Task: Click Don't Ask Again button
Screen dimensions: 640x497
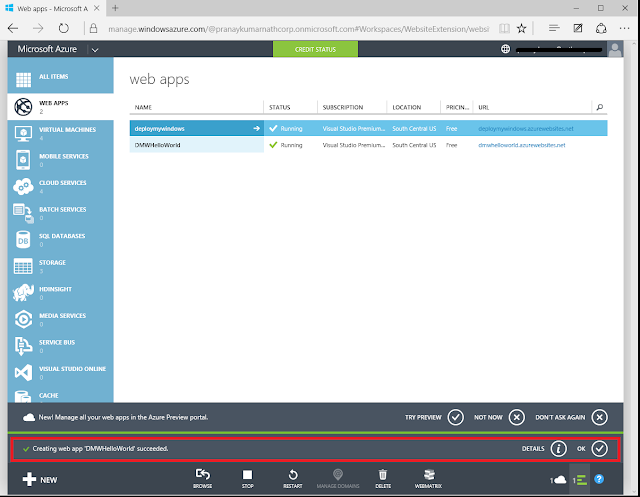Action: pos(600,417)
